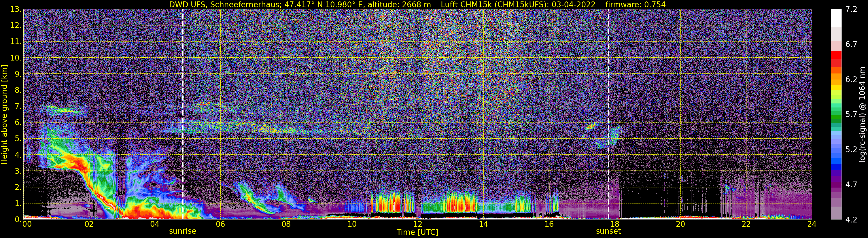The width and height of the screenshot is (868, 238).
Task: Click the "08" time tick label
Action: pyautogui.click(x=286, y=224)
